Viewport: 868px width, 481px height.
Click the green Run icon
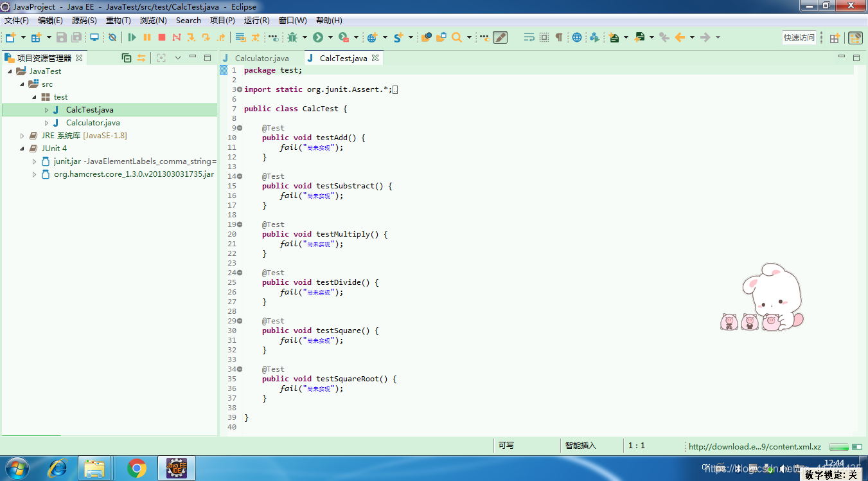[x=317, y=37]
